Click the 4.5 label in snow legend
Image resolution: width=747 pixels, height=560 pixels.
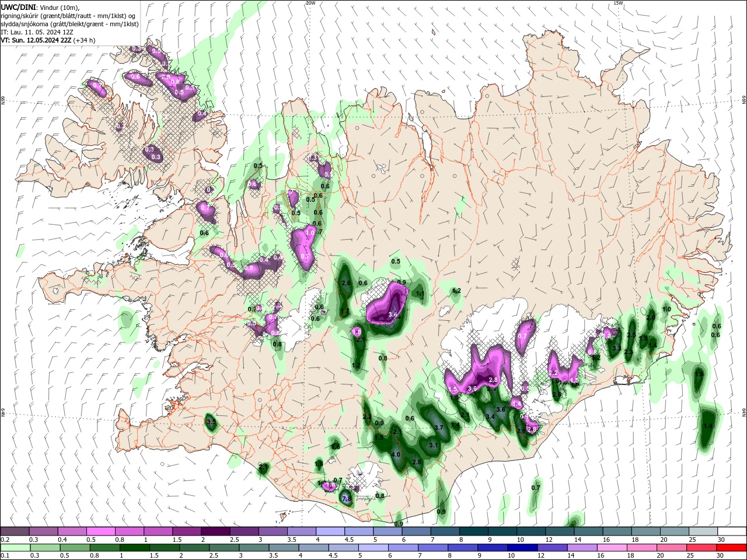click(349, 540)
